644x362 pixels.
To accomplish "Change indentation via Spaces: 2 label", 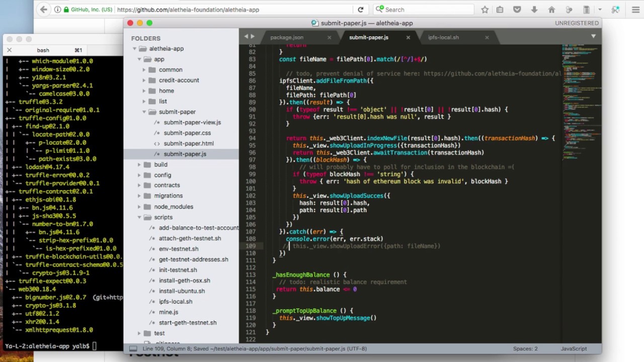I will click(525, 348).
